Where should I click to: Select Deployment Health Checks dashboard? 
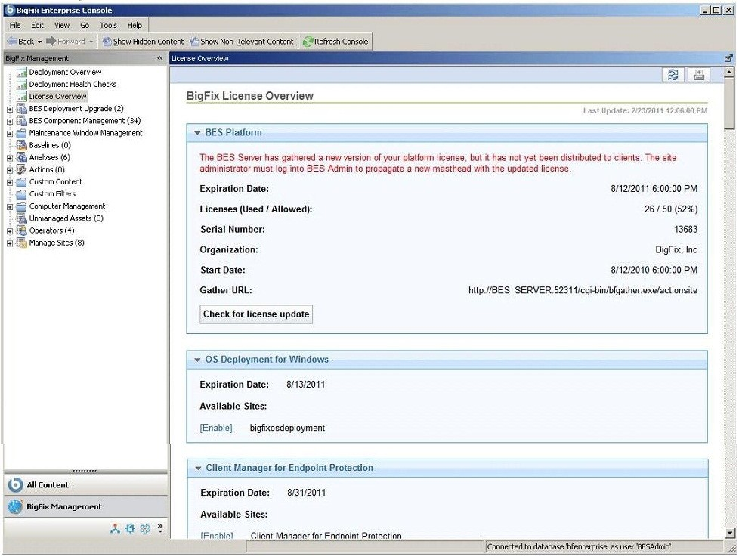(73, 85)
